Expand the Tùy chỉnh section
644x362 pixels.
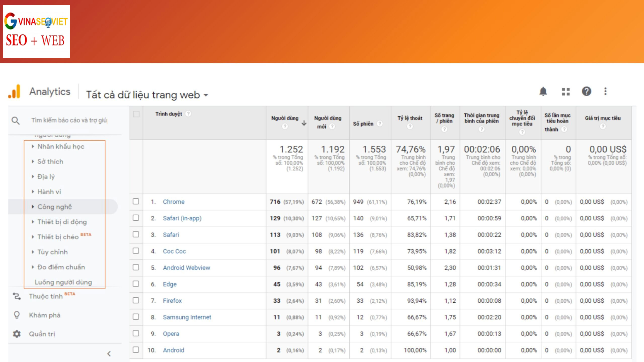[52, 252]
